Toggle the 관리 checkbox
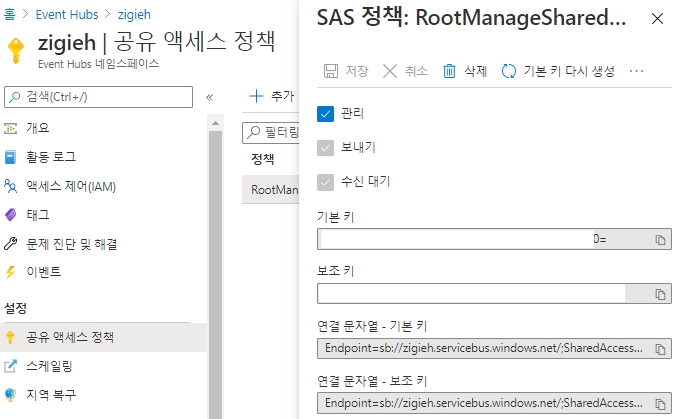 click(x=325, y=114)
